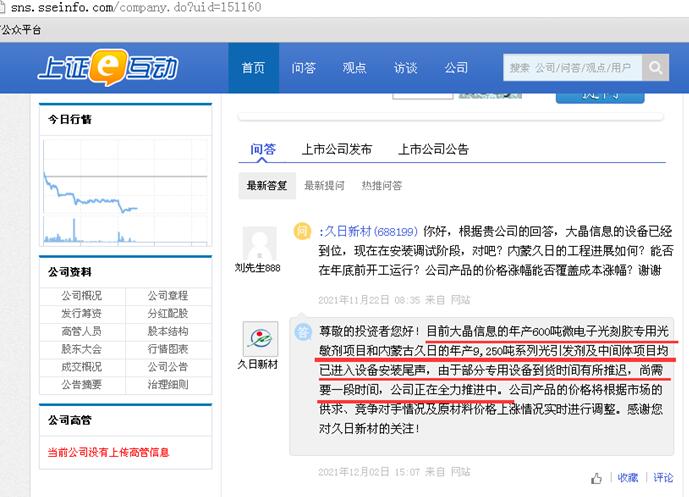Click 久日新材(688199) stock link

coord(370,231)
